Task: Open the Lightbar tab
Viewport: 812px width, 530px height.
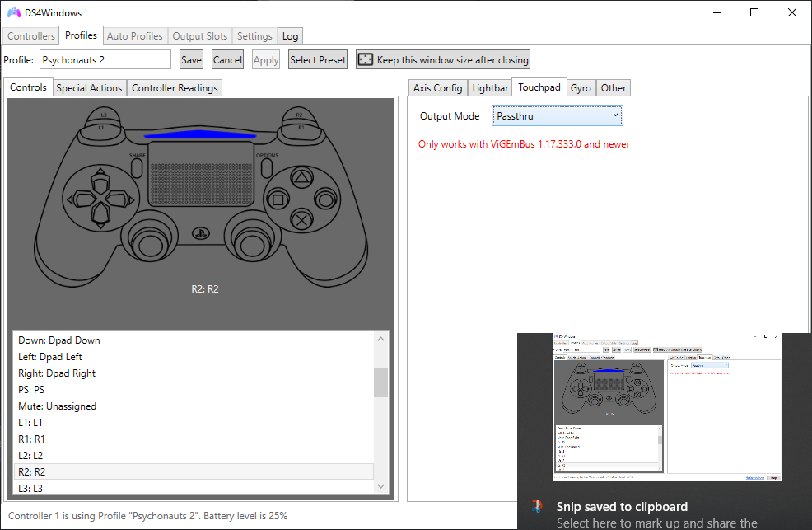Action: [490, 88]
